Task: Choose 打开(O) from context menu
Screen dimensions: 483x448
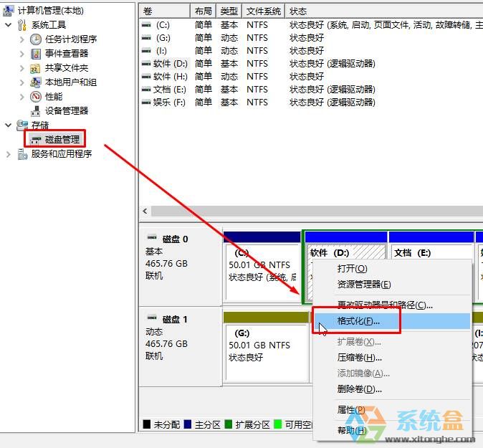Action: pos(392,269)
